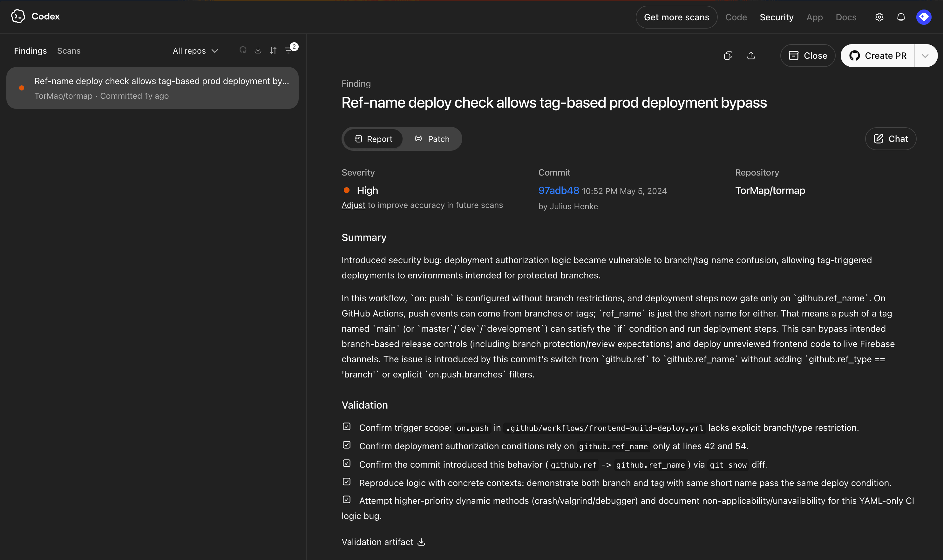943x560 pixels.
Task: Click the Get more scans button
Action: (x=676, y=17)
